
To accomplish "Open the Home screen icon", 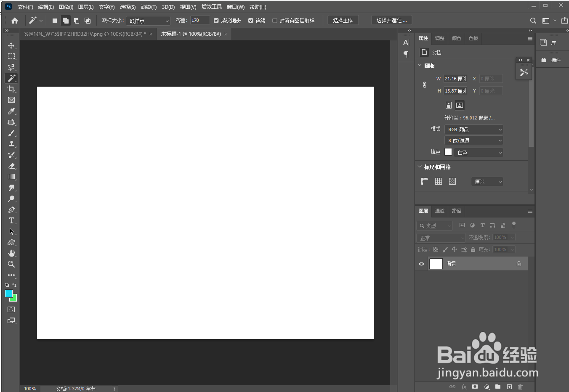I will tap(14, 20).
